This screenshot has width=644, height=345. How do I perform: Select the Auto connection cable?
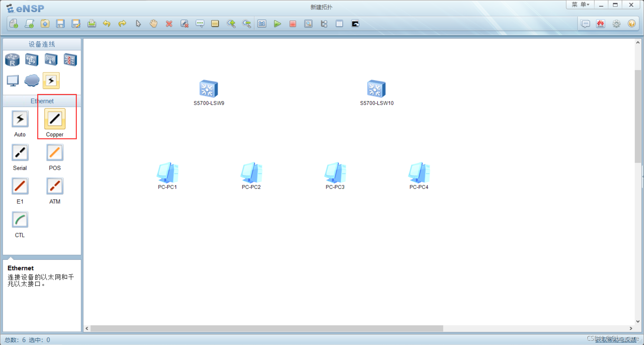[x=20, y=119]
